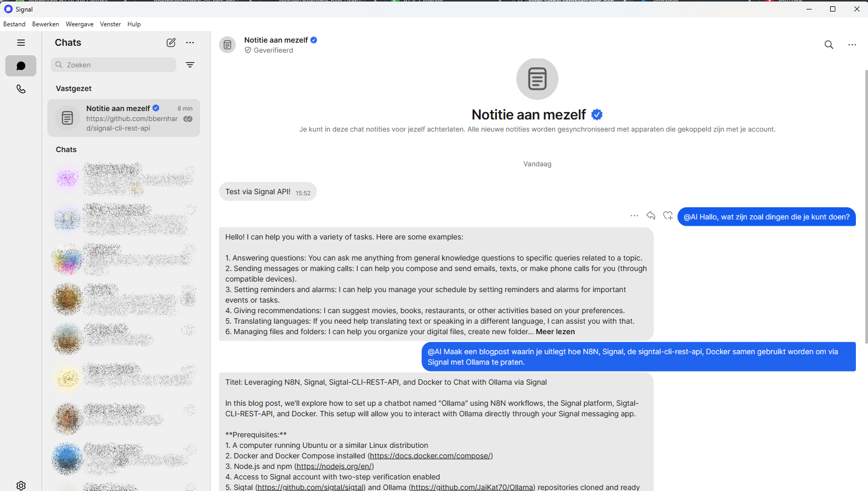Click the Vandaag date separator
The height and width of the screenshot is (491, 868).
point(537,164)
